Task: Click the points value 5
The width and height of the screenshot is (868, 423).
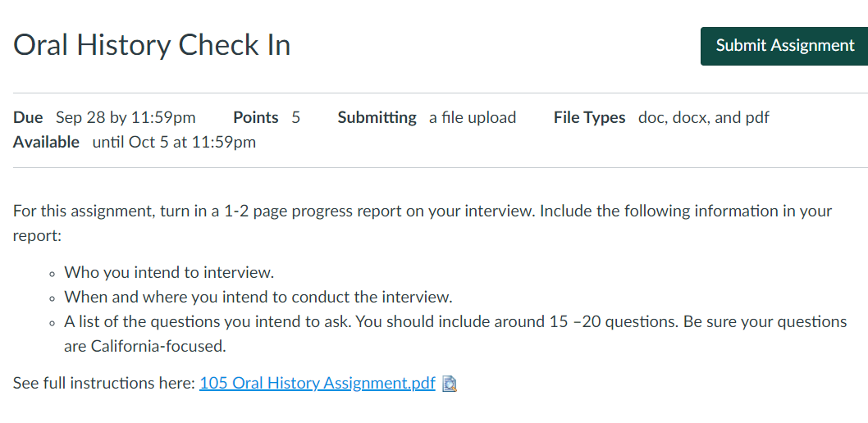Action: tap(296, 118)
